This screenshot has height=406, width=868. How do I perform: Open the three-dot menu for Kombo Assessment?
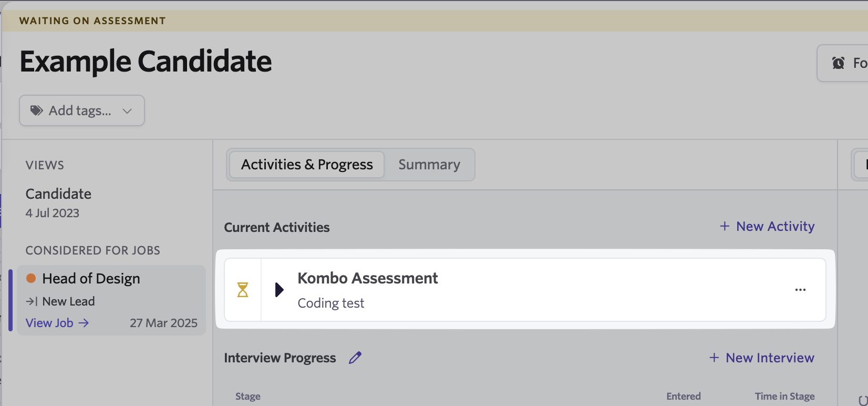click(800, 290)
